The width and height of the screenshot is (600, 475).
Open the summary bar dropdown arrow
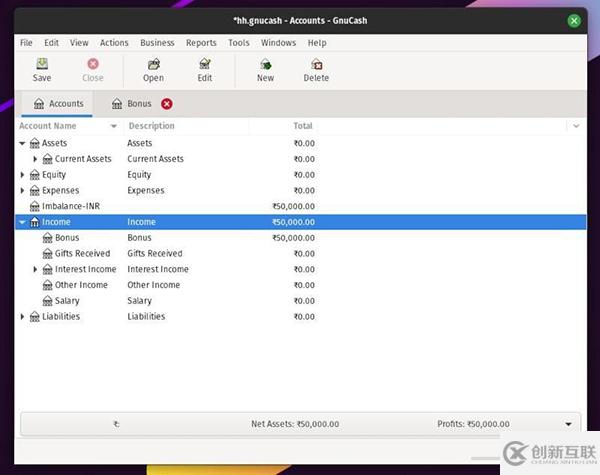(x=569, y=424)
